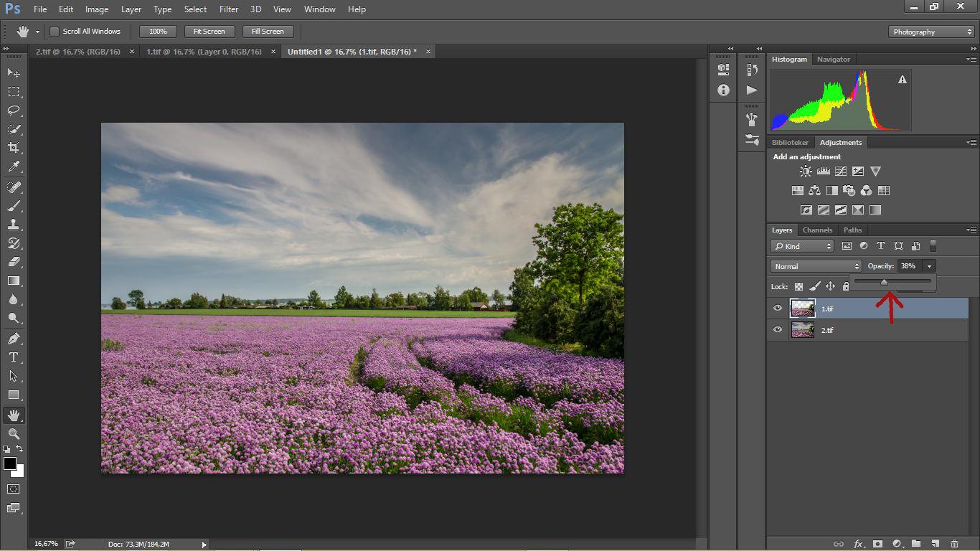
Task: Select the Horizontal Type tool
Action: click(14, 357)
